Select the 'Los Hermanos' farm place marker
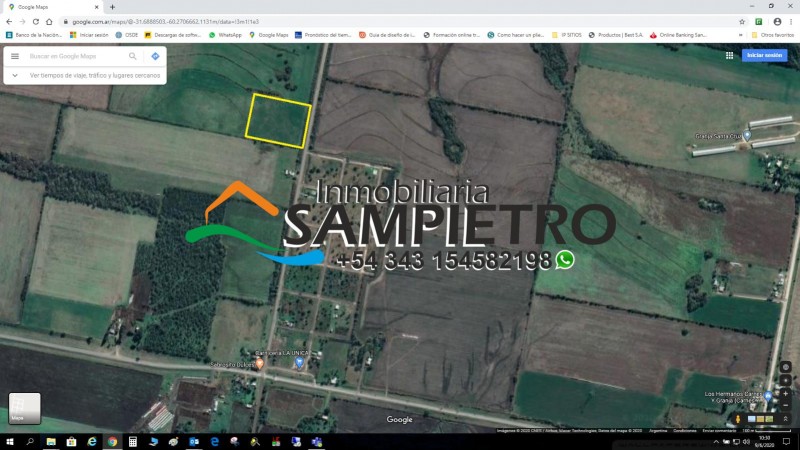 coord(768,396)
